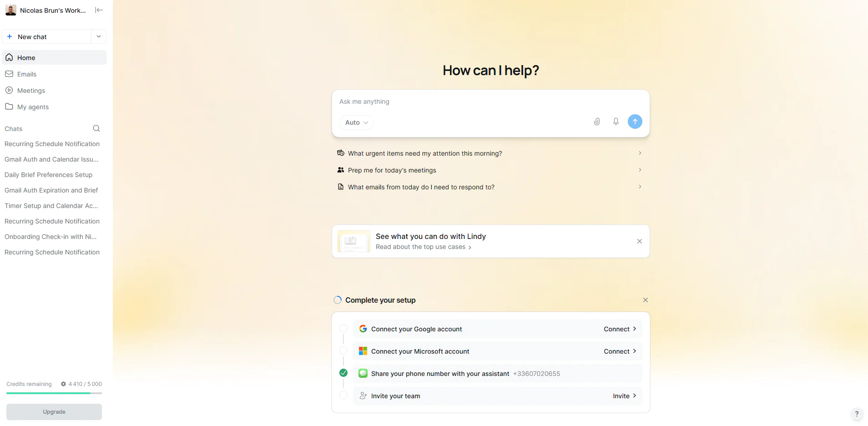Click the invite team person icon

(363, 396)
